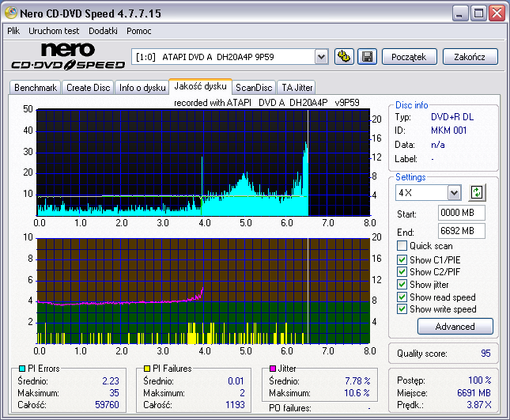Click the PI Errors average 2.23
The height and width of the screenshot is (420, 510).
click(x=111, y=381)
